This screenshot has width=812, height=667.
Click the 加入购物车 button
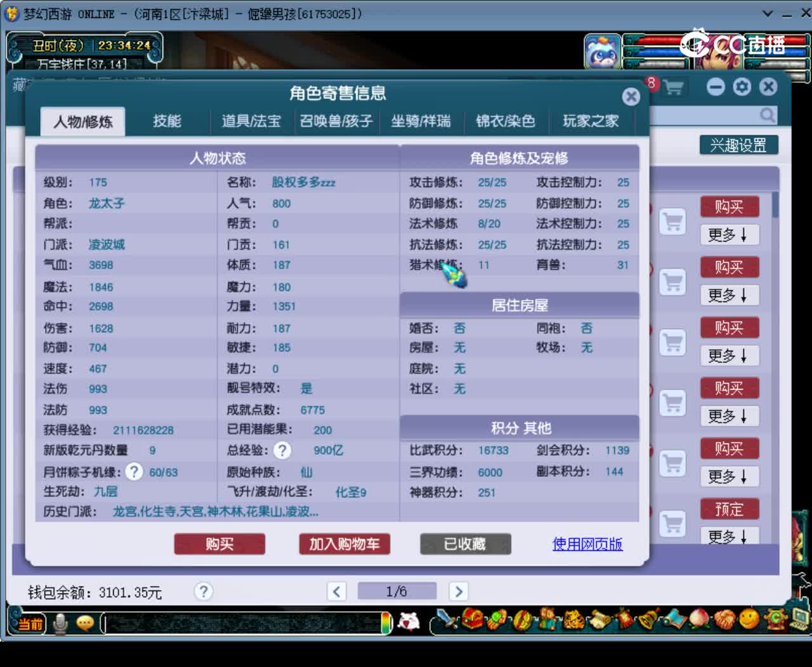pos(344,544)
